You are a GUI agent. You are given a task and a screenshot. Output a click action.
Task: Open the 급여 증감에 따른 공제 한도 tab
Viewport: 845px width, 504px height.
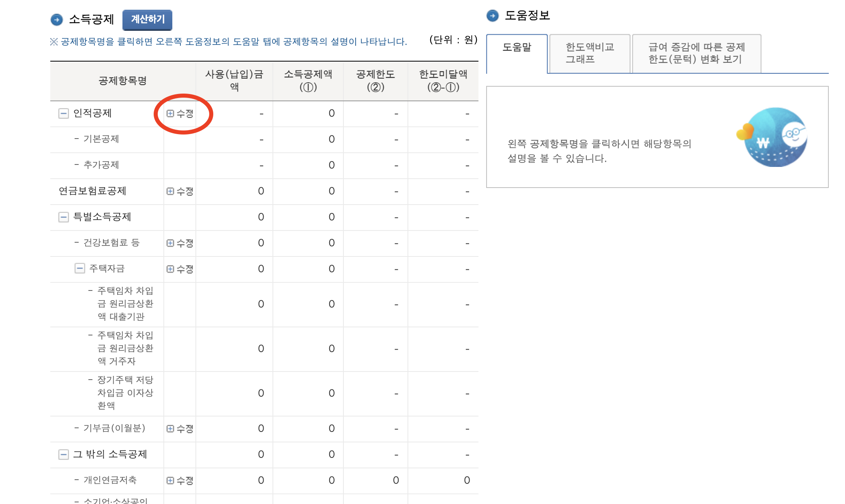(x=696, y=53)
